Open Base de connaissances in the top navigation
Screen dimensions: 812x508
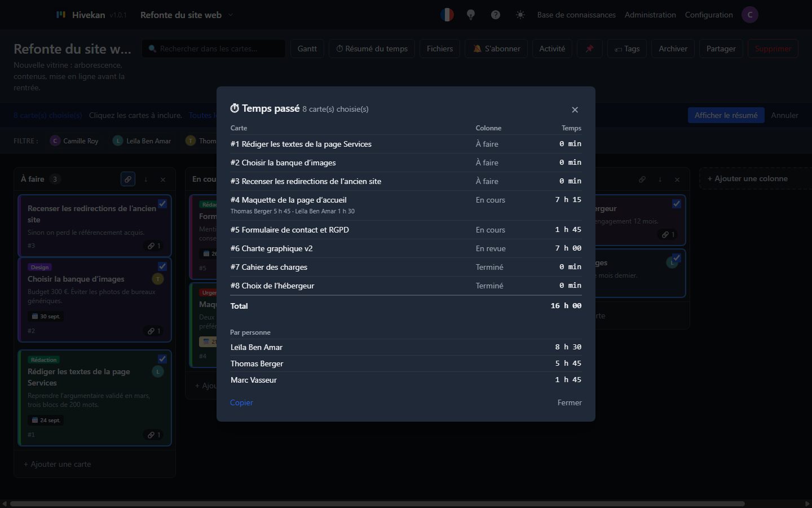(x=576, y=15)
